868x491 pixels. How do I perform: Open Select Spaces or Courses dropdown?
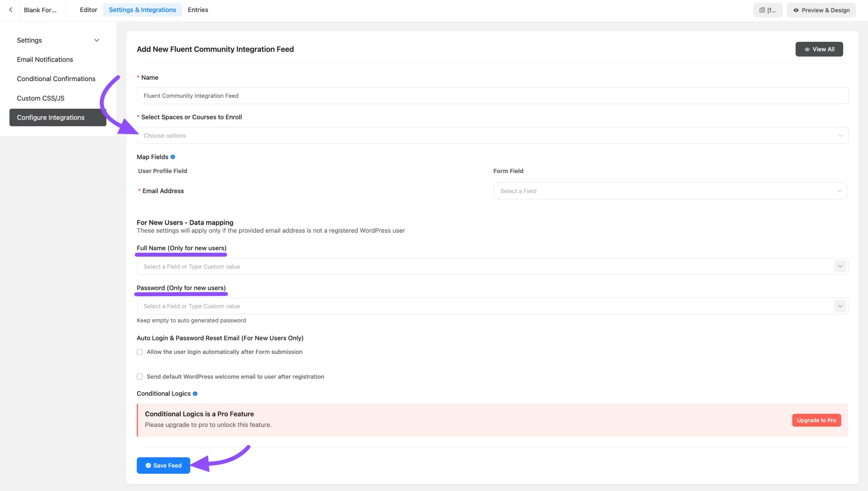coord(492,136)
